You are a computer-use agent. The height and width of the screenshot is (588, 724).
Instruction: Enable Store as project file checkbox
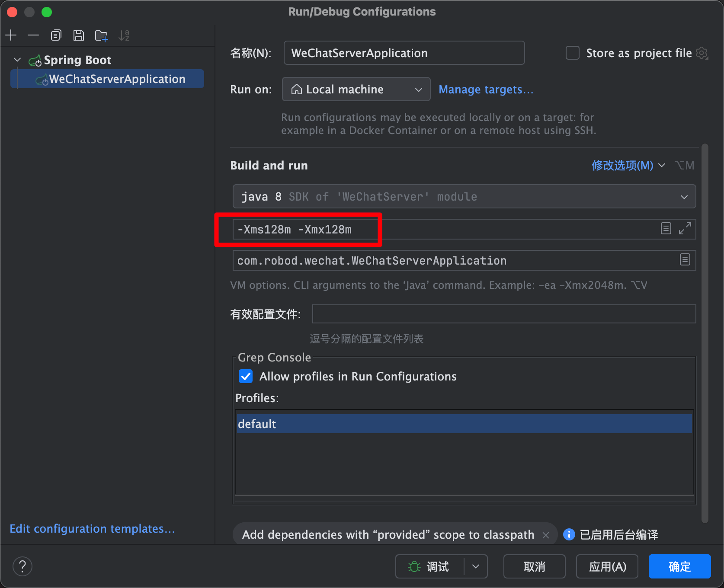(x=573, y=53)
